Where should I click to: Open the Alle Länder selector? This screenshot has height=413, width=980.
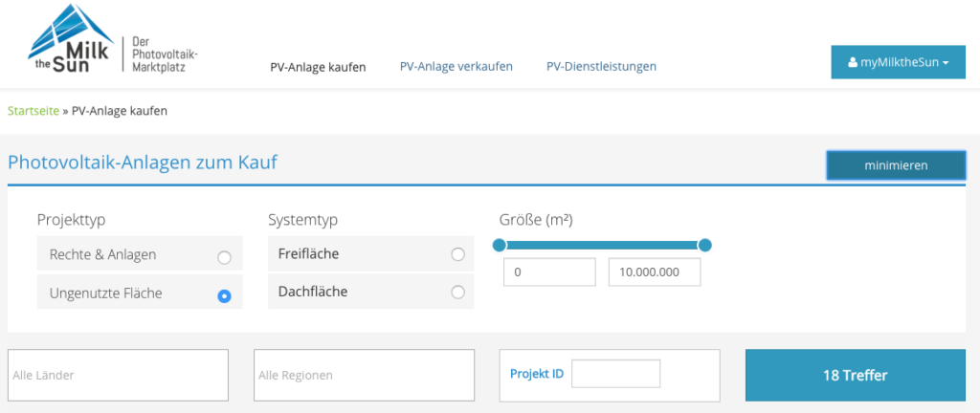point(118,375)
